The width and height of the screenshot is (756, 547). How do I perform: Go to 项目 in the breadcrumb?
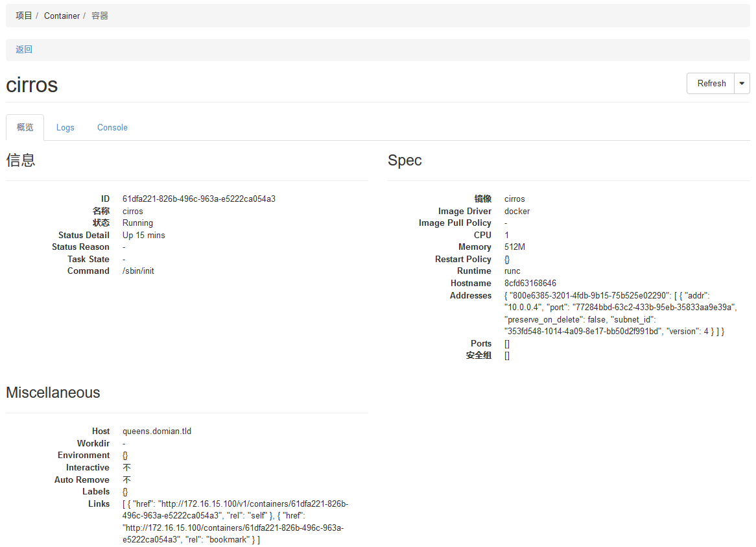point(24,16)
